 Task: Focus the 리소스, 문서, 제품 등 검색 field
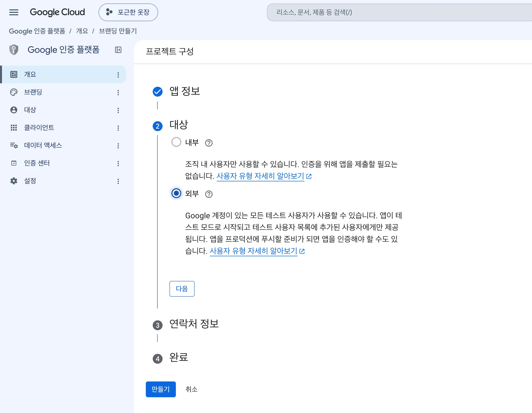pyautogui.click(x=399, y=12)
